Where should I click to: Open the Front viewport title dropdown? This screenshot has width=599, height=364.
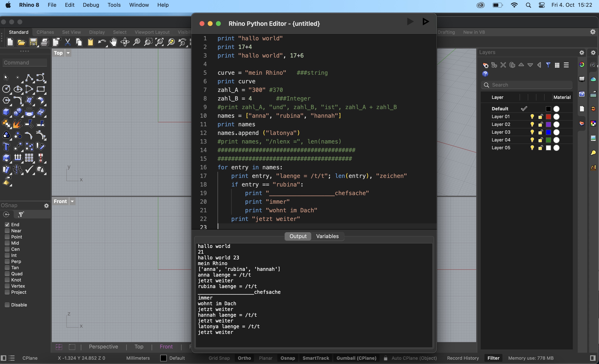coord(72,201)
